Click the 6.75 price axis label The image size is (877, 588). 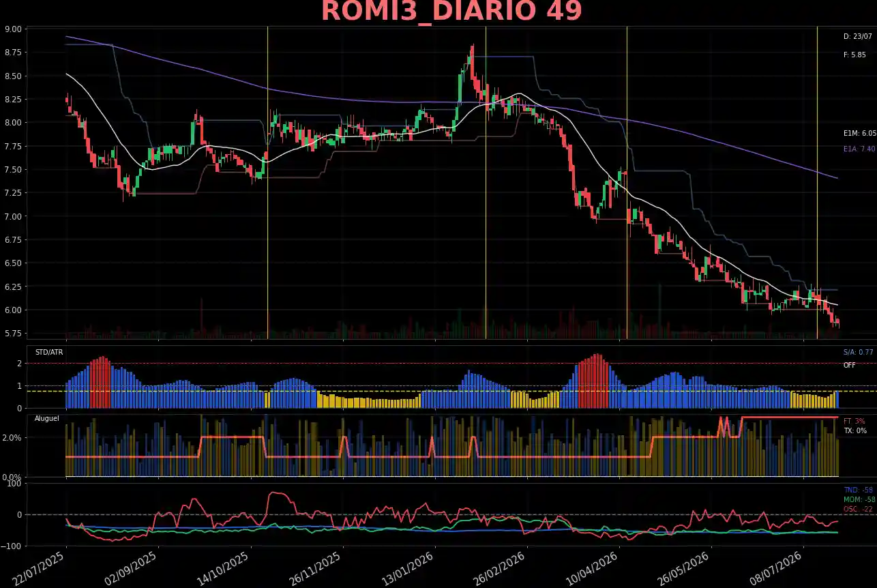click(x=13, y=240)
